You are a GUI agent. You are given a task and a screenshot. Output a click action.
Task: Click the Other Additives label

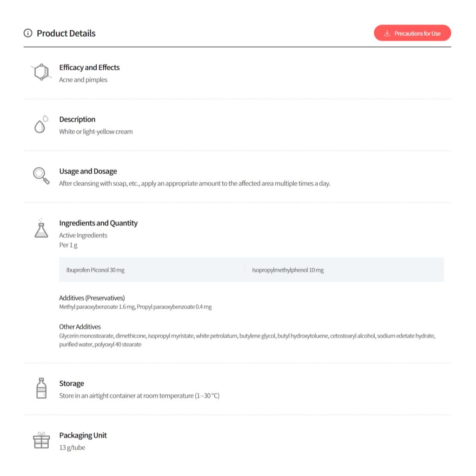click(80, 327)
